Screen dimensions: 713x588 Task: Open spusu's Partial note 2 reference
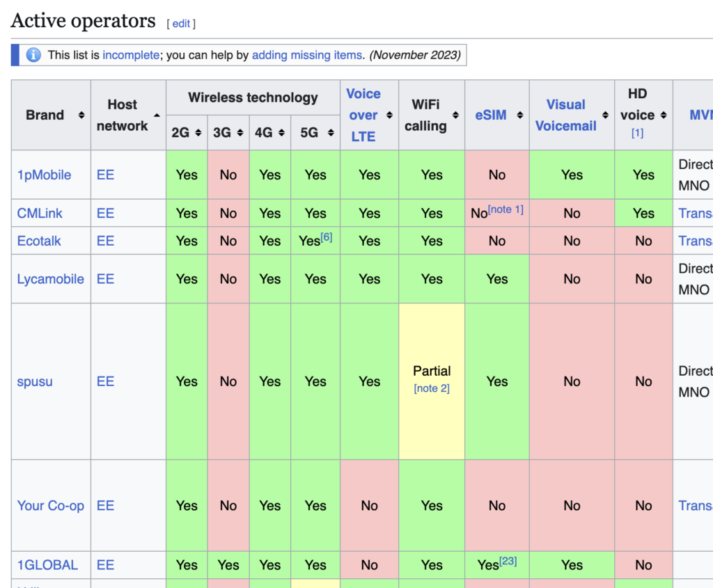(x=432, y=388)
